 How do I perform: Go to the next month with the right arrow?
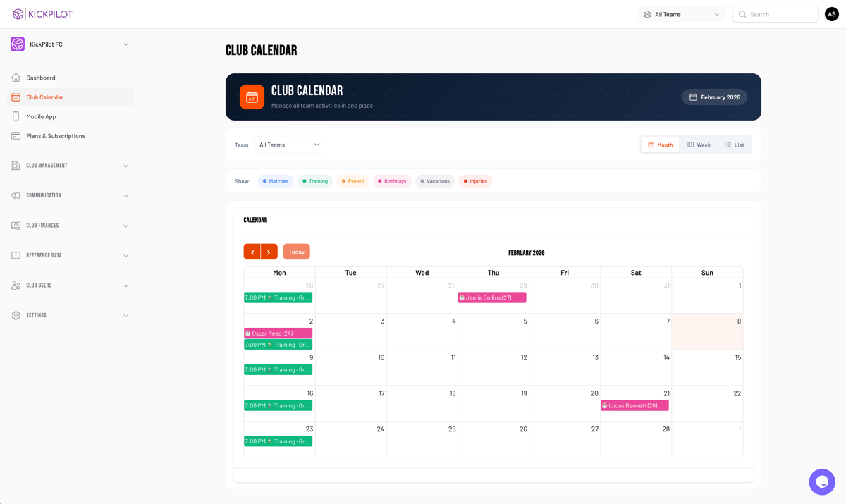coord(269,252)
